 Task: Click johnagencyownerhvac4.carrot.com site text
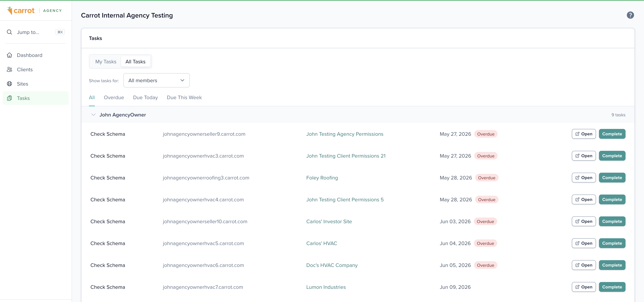click(x=203, y=200)
